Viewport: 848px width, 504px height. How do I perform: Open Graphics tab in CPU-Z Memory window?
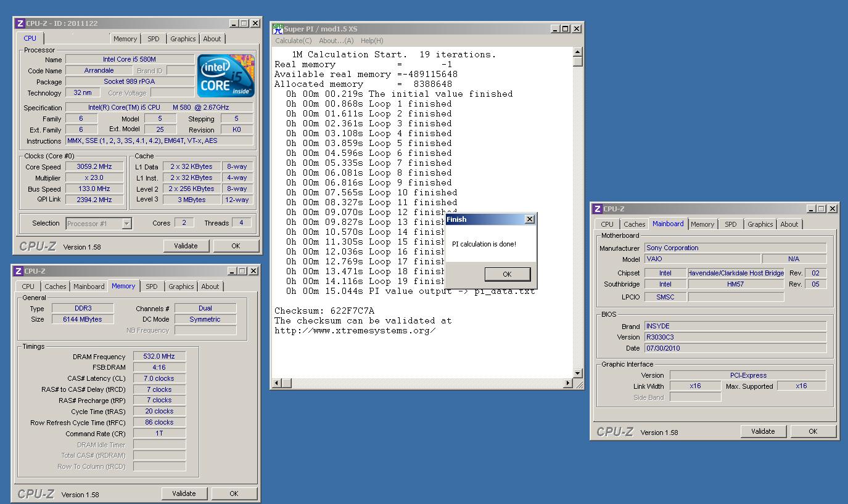pyautogui.click(x=181, y=287)
